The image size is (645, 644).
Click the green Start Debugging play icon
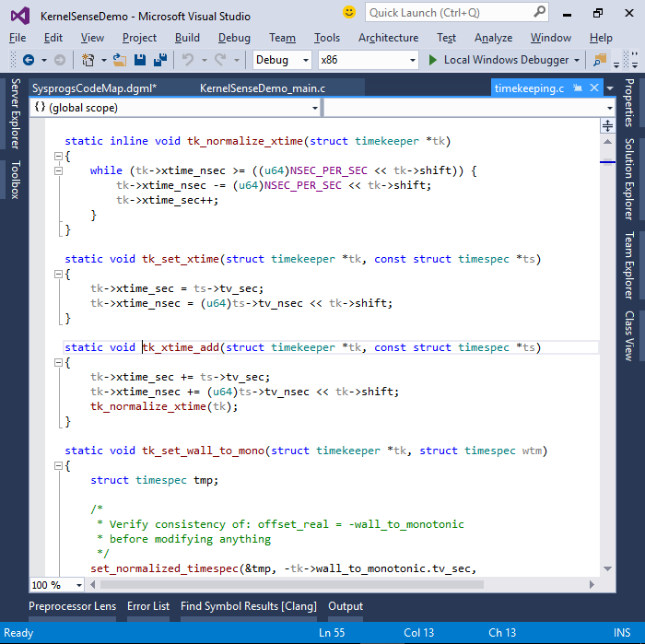point(432,60)
